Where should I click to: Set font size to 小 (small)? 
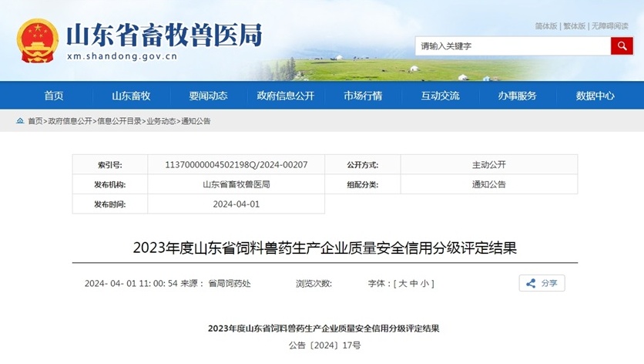click(424, 284)
